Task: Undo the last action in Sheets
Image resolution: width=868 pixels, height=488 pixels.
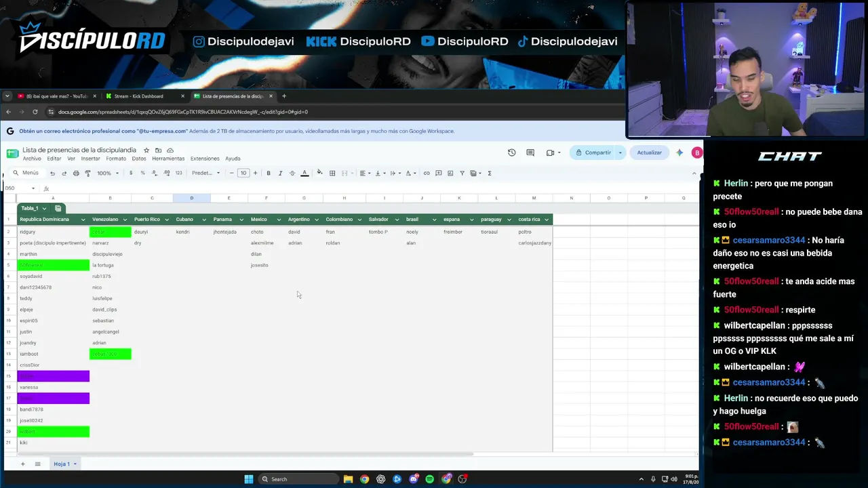Action: (53, 173)
